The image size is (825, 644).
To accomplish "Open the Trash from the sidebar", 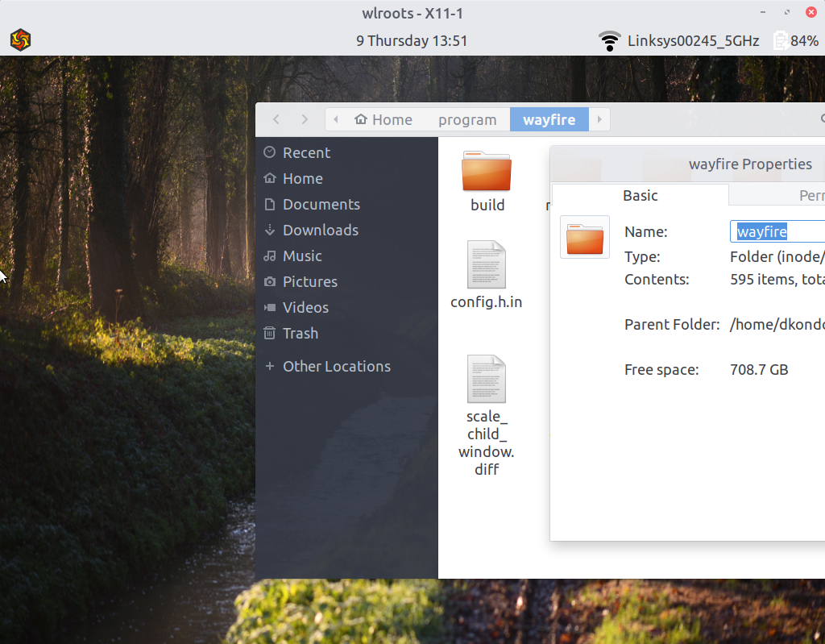I will 299,333.
